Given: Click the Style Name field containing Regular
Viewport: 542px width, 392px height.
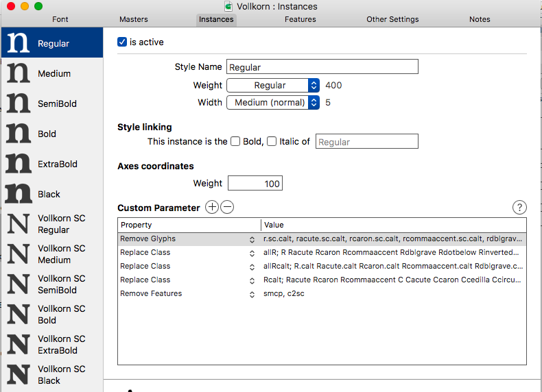Looking at the screenshot, I should coord(322,66).
